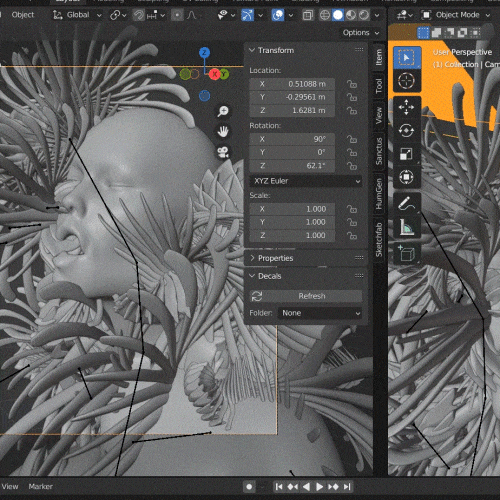The image size is (500, 500).
Task: Jump to the last frame
Action: [347, 487]
